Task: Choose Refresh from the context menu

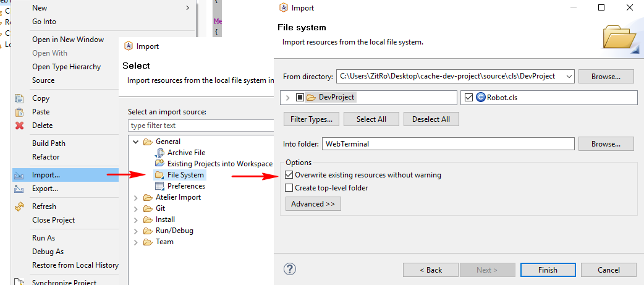Action: pyautogui.click(x=44, y=206)
